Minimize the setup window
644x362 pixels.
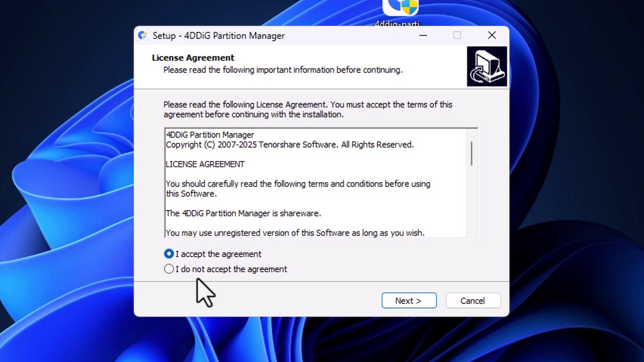[423, 35]
